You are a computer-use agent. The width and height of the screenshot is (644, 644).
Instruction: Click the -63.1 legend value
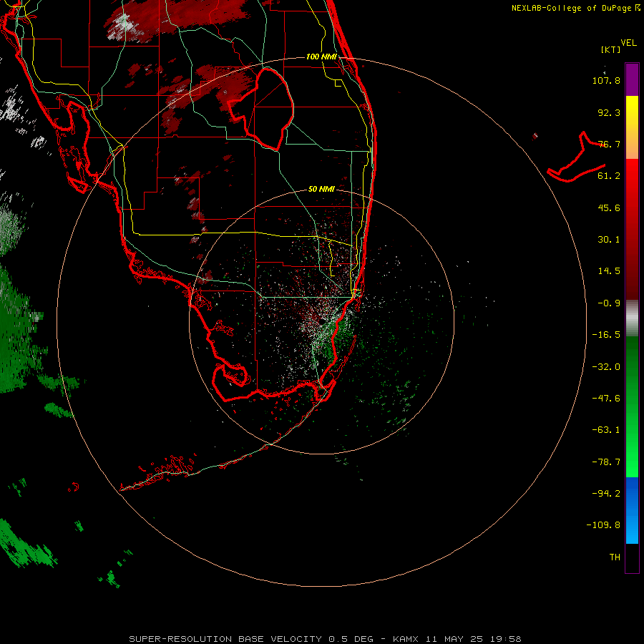coord(606,430)
